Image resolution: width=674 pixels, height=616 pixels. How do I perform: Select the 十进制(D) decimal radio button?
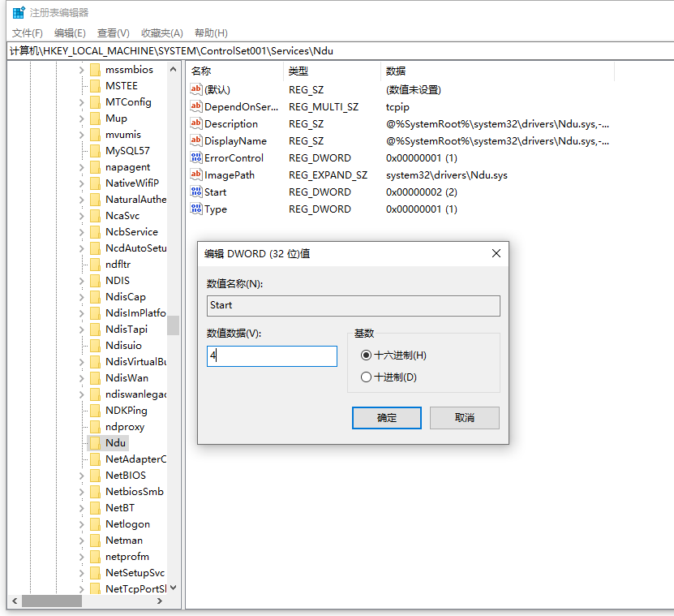point(367,377)
